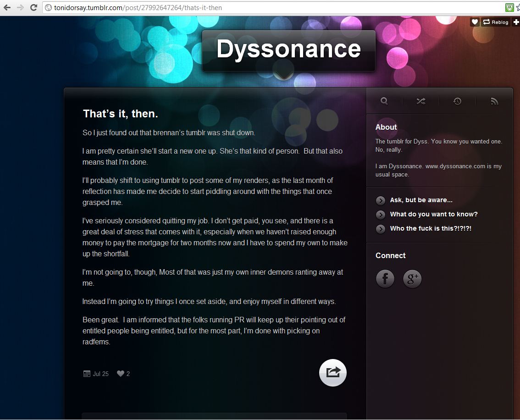Open the RSS feed icon
The image size is (520, 420).
coord(494,101)
